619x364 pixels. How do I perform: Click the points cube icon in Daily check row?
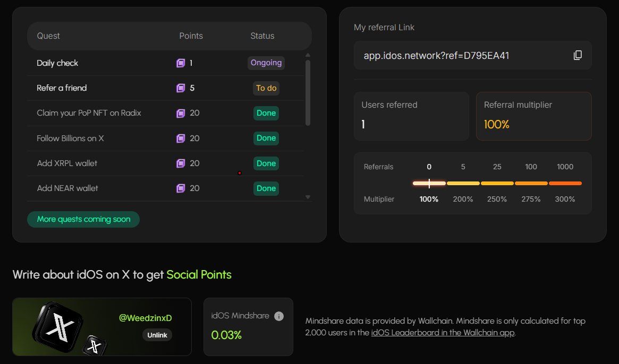pos(181,63)
